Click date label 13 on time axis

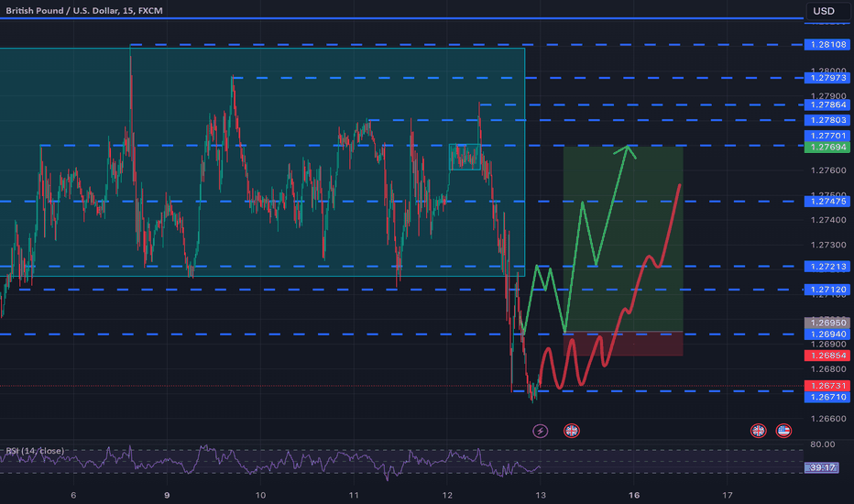(541, 495)
